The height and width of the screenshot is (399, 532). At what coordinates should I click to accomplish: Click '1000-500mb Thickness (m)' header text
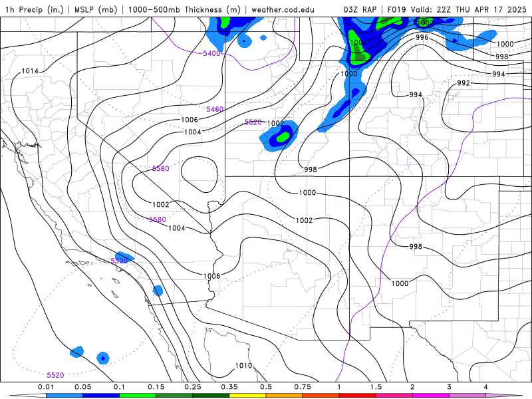coord(184,9)
